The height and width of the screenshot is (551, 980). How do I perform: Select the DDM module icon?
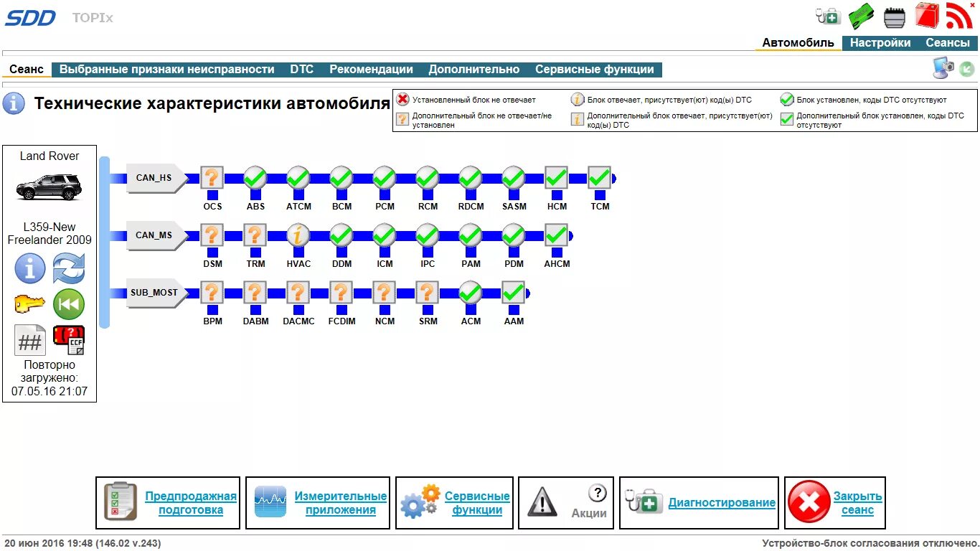pos(341,235)
